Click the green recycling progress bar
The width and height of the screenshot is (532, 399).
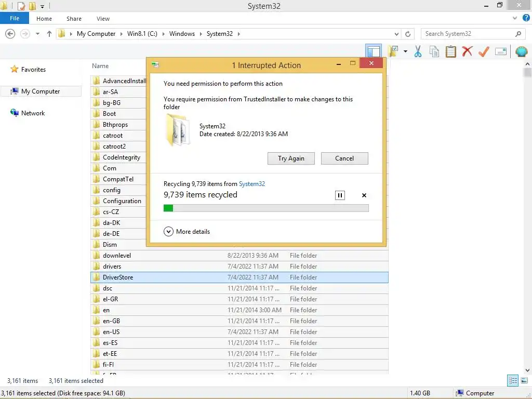coord(266,208)
